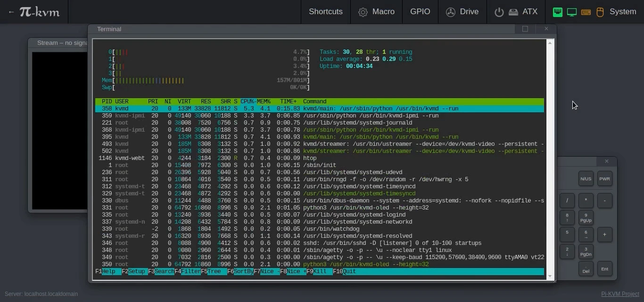Click the monitor stream status icon
The image size is (644, 302).
click(x=571, y=12)
